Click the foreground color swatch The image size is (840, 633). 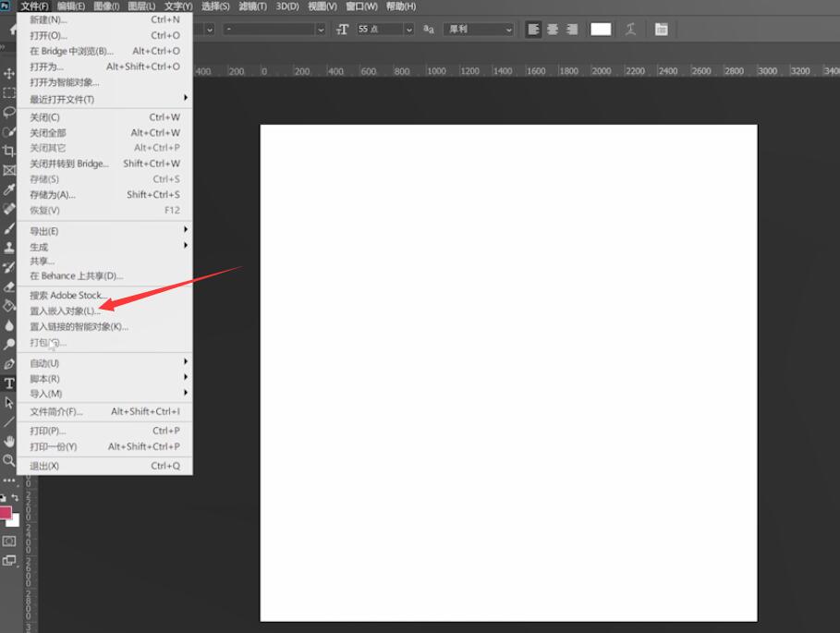(x=6, y=513)
